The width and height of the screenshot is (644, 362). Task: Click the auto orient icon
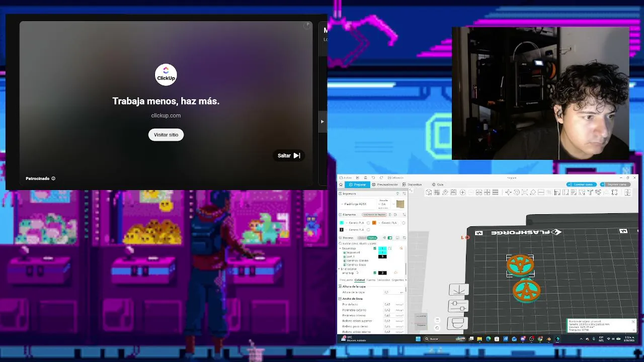point(445,192)
